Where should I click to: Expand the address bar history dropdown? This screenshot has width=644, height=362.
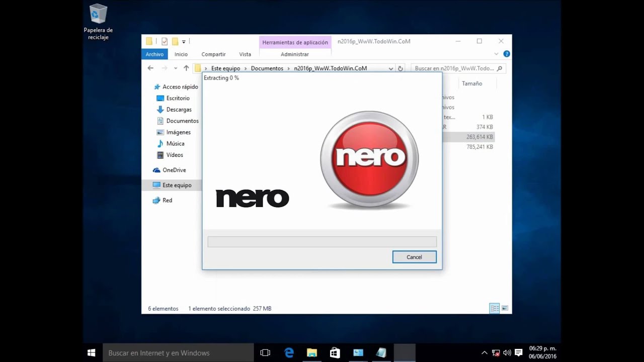coord(391,68)
